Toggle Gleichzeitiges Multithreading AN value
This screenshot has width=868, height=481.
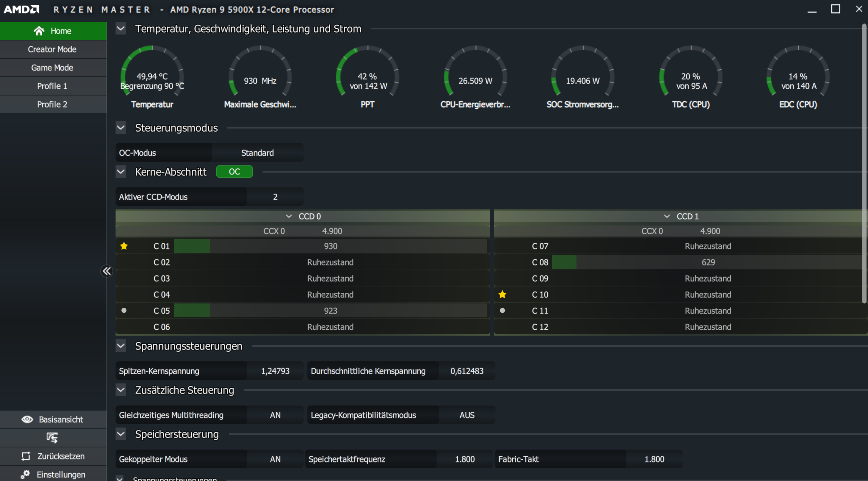pos(275,415)
